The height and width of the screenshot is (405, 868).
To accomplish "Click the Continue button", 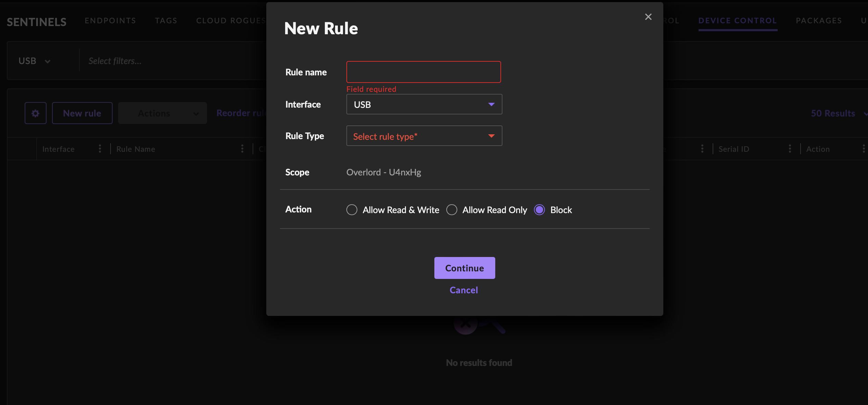I will [464, 268].
